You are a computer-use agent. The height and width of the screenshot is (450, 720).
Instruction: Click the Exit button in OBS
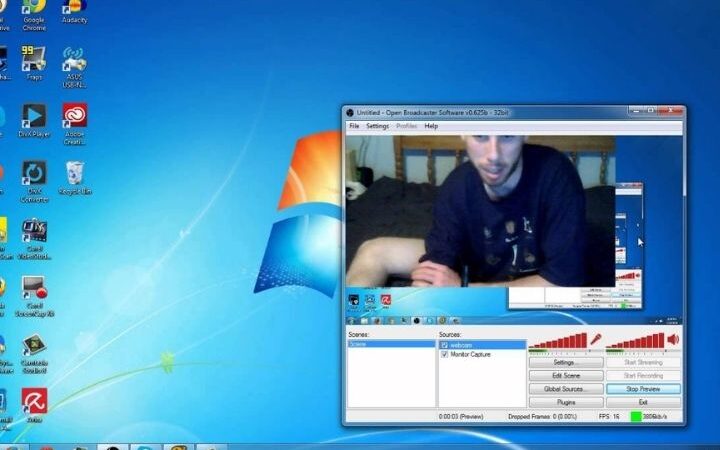643,402
